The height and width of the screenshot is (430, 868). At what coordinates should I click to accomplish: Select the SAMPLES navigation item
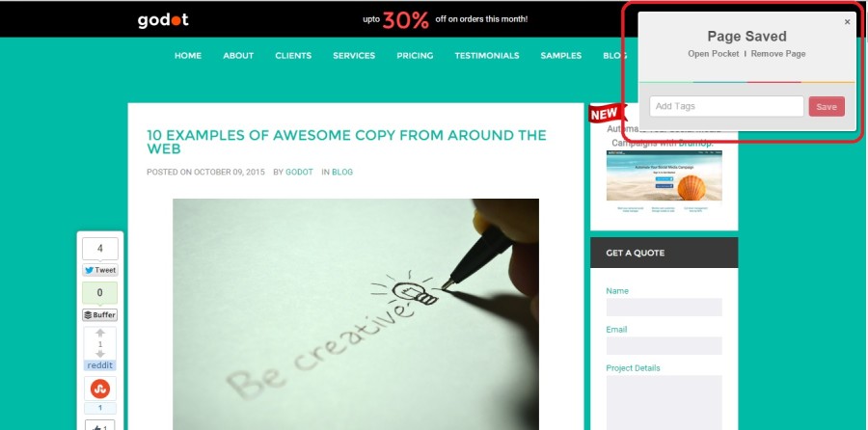[560, 55]
